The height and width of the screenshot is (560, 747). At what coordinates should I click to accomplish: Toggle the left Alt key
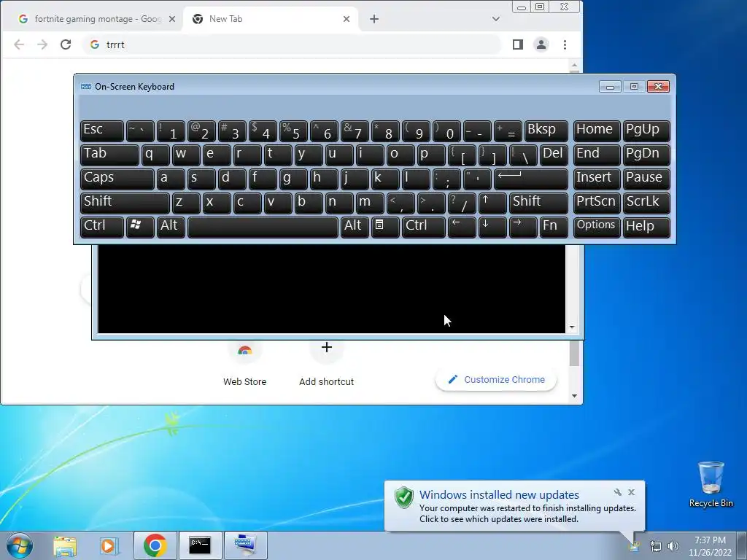click(x=171, y=227)
